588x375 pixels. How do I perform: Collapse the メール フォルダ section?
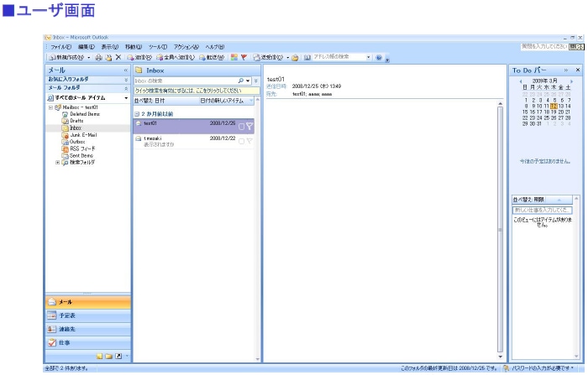coord(126,88)
